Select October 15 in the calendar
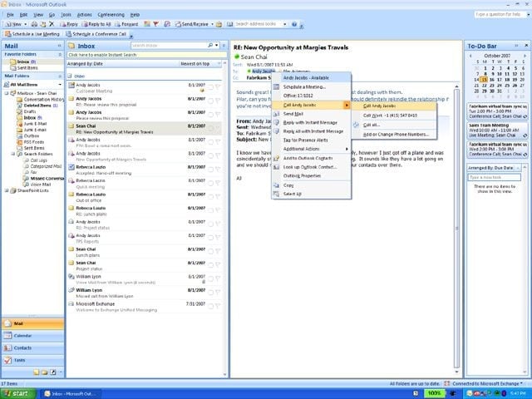 tap(484, 80)
